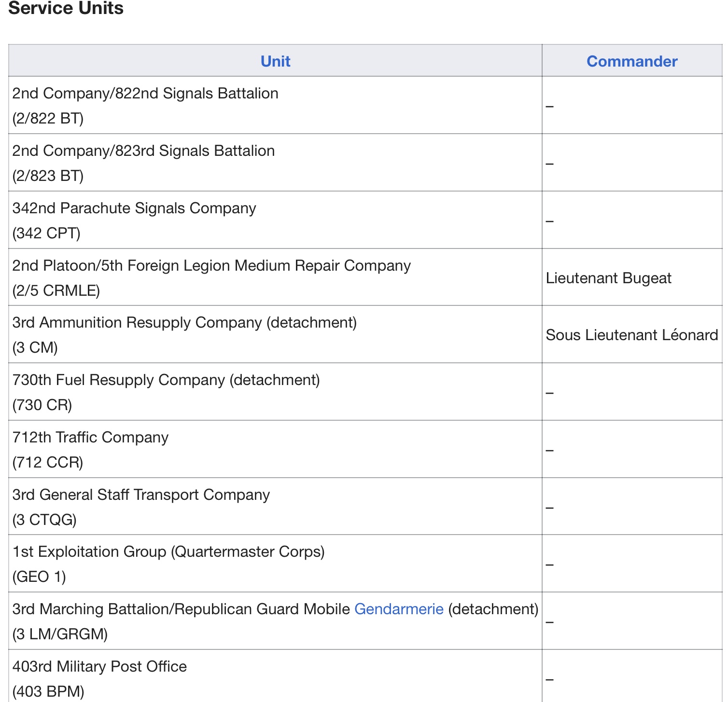Select the '(2/823 BT)' abbreviation
Image resolution: width=728 pixels, height=702 pixels.
coord(48,176)
